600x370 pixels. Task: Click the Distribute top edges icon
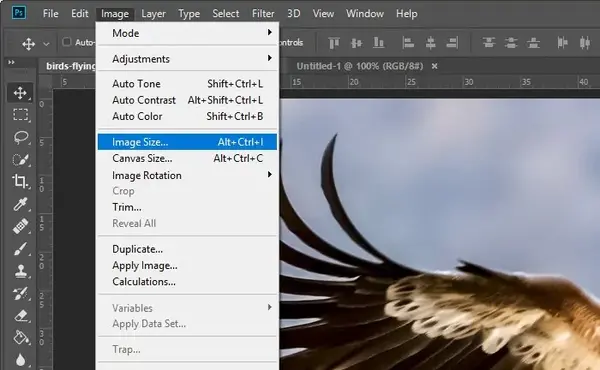489,43
